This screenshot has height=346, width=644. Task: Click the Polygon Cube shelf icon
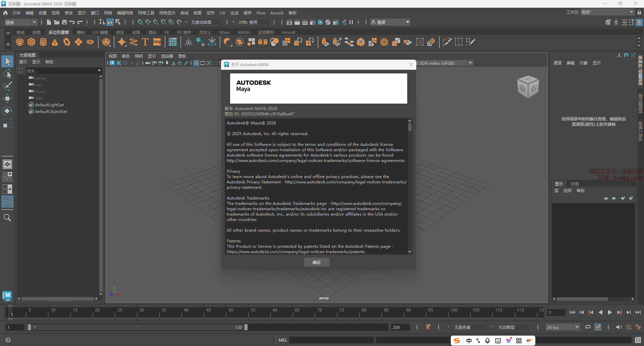click(32, 42)
